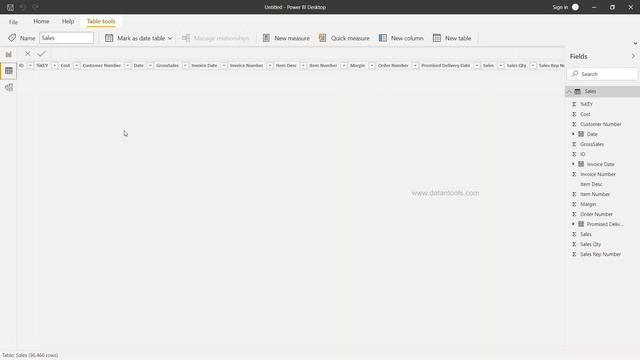This screenshot has height=360, width=640.
Task: Open the Report view icon in left sidebar
Action: point(9,54)
